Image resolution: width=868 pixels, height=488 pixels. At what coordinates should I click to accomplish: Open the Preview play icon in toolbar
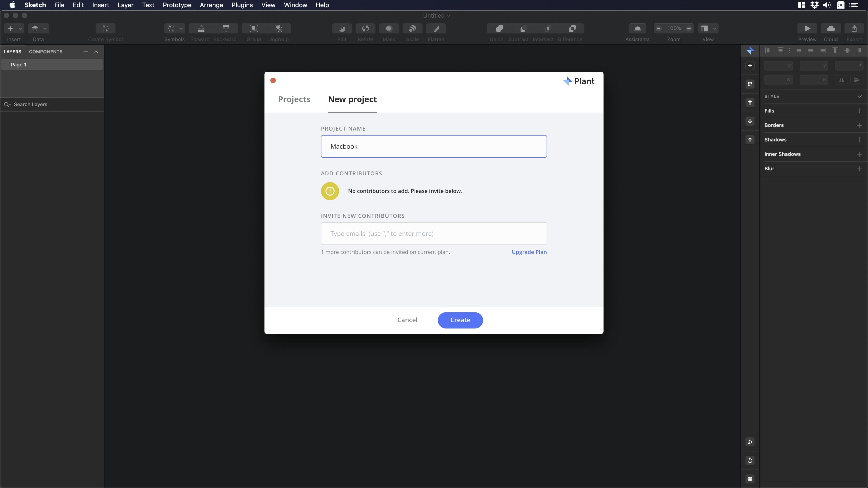[807, 29]
